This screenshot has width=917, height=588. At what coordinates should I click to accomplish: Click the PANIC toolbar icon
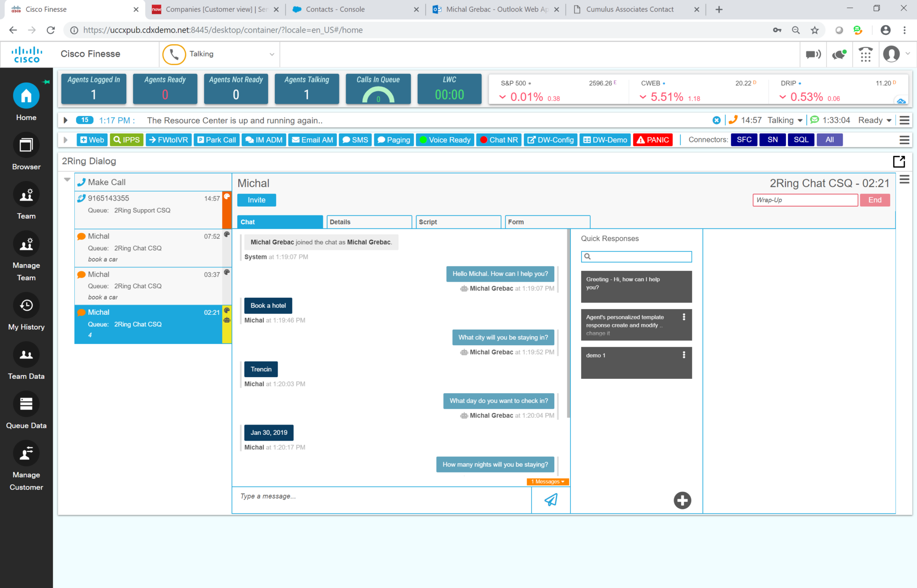pos(652,140)
